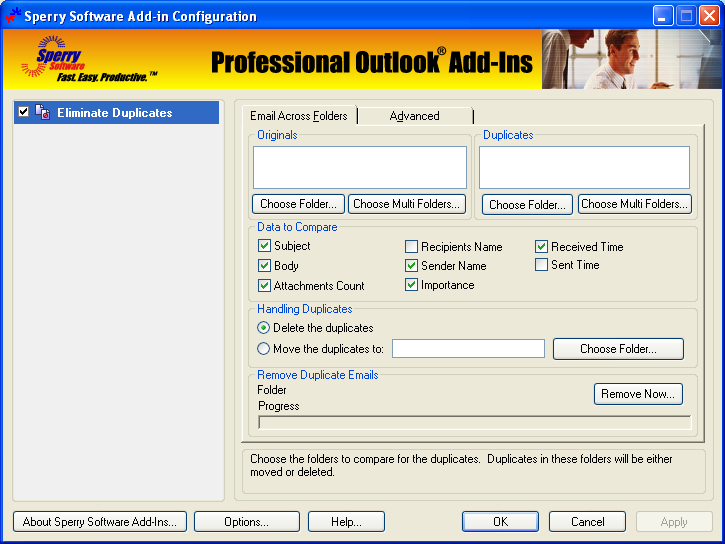The height and width of the screenshot is (544, 725).
Task: Enable Sent Time comparison
Action: (x=541, y=264)
